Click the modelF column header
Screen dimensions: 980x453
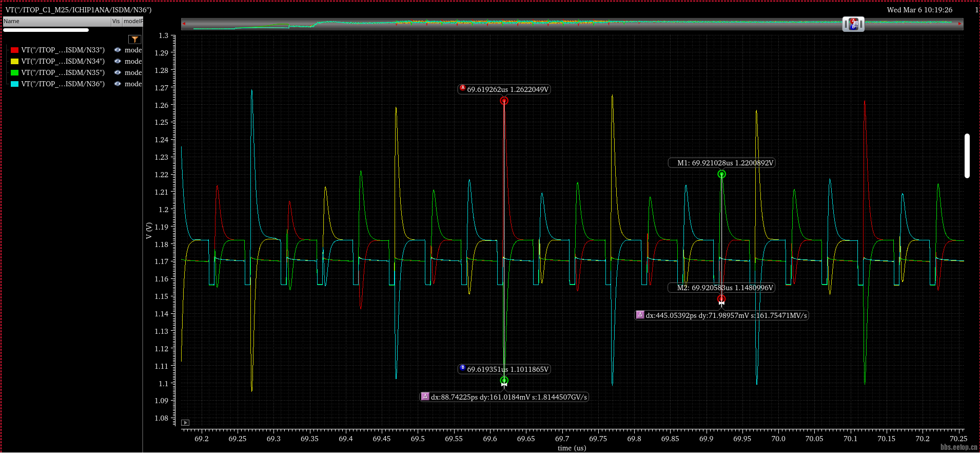tap(133, 21)
